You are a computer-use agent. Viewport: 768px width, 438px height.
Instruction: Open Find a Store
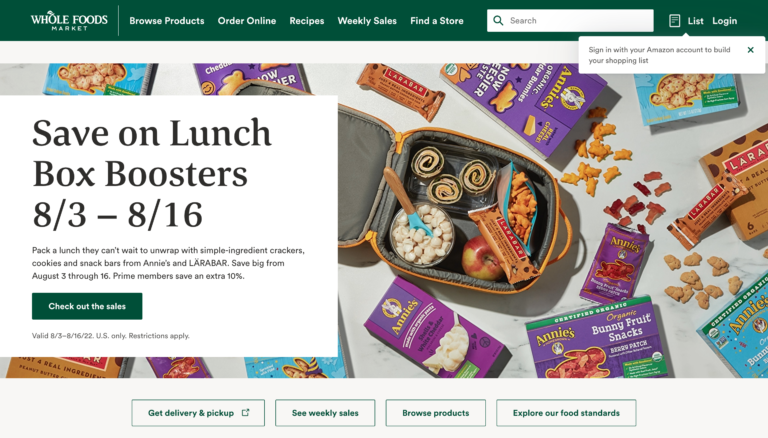click(437, 21)
